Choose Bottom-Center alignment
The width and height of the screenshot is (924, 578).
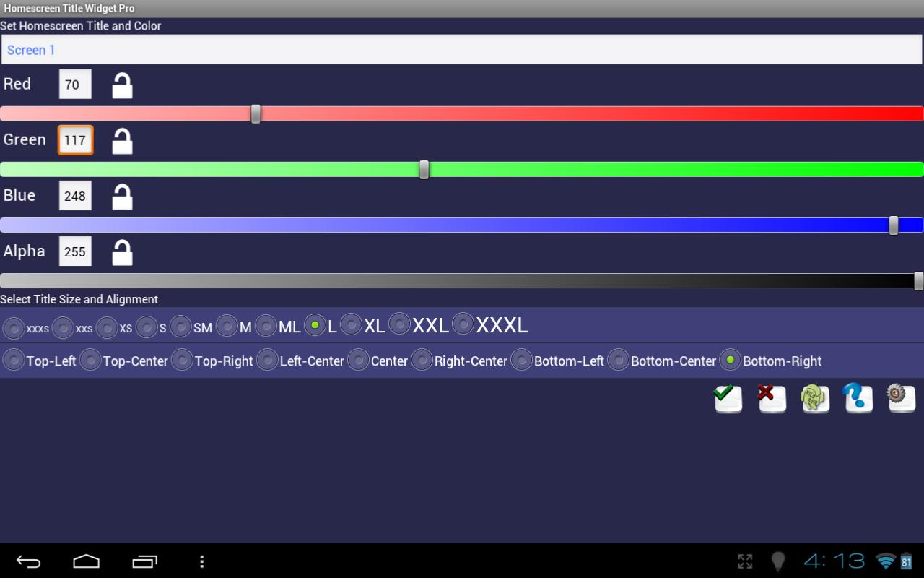point(662,360)
